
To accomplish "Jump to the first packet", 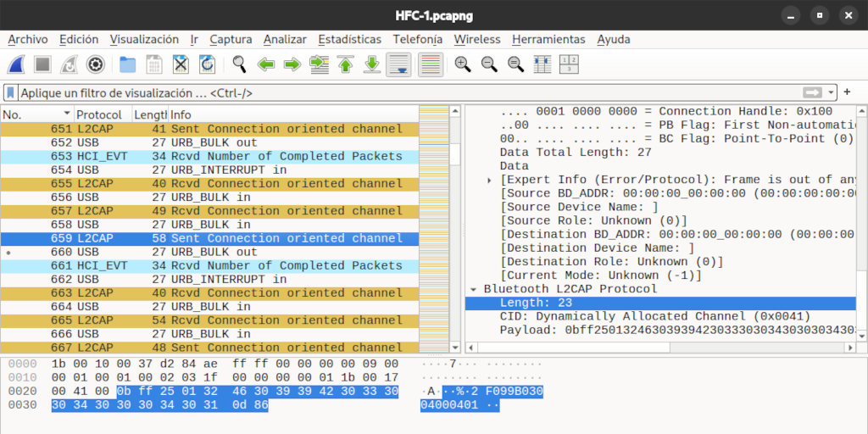I will tap(346, 64).
